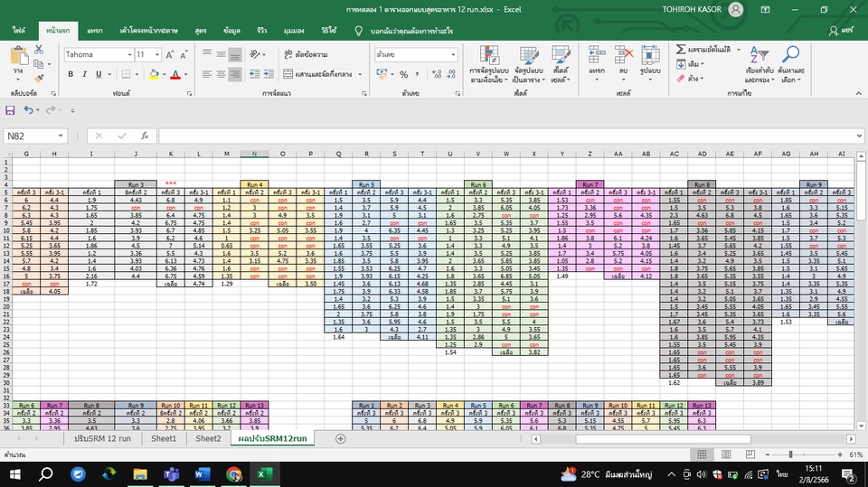Save the workbook with the quick access icon
The image size is (868, 487).
[10, 110]
